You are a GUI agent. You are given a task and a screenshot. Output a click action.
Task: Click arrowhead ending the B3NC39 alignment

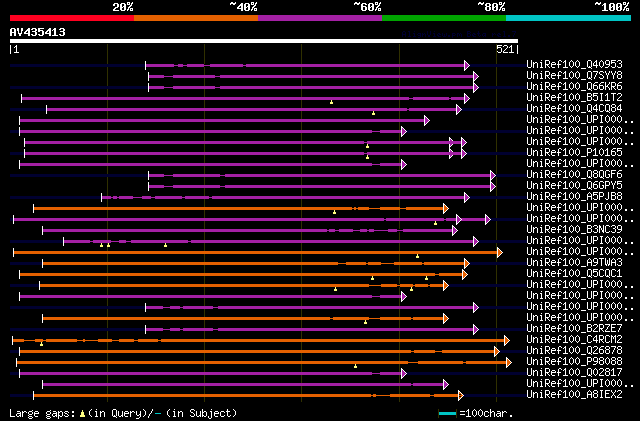tap(455, 231)
